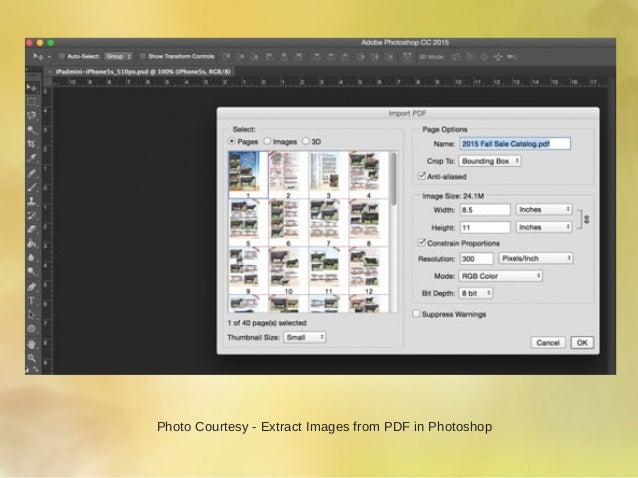
Task: Select the Move tool in the toolbox
Action: (32, 87)
